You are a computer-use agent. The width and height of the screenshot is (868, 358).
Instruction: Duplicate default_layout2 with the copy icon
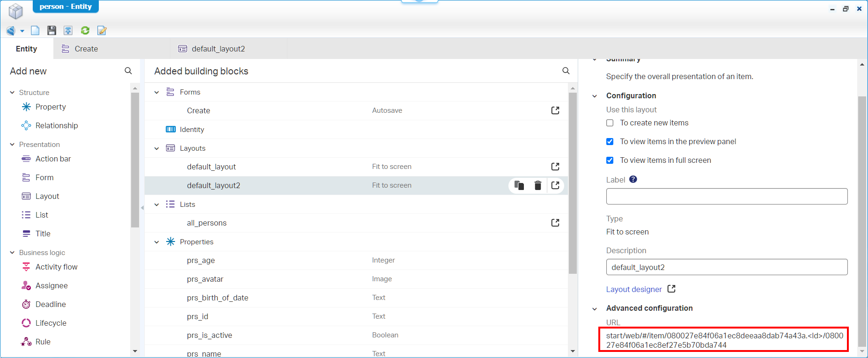point(519,185)
